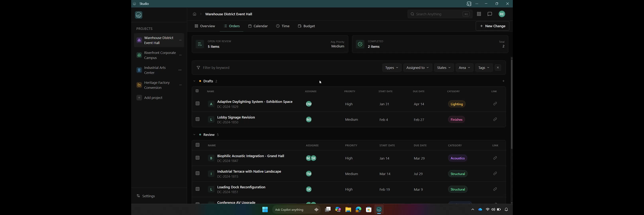Open more options for Industrial Arts Center
This screenshot has height=215, width=644.
pos(180,70)
